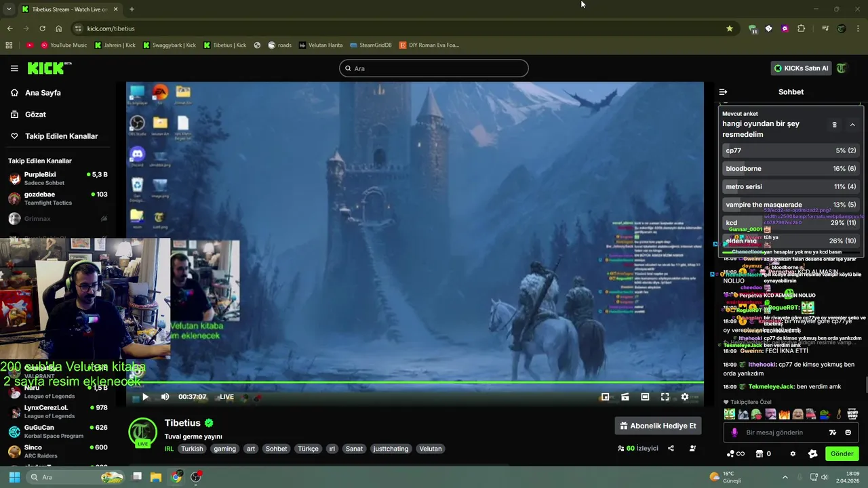The image size is (868, 488).
Task: Click the Turkish tag under stream title
Action: [192, 449]
